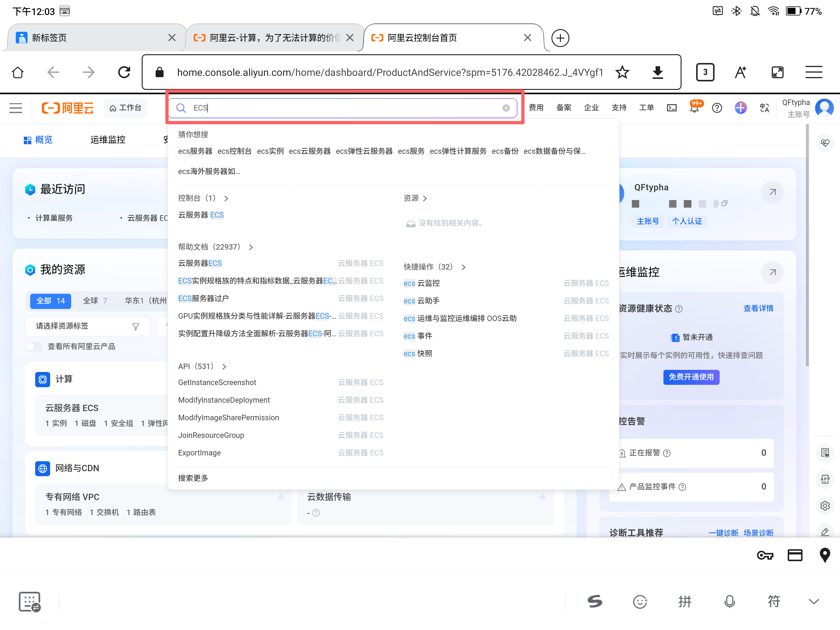
Task: Open the 搜索更多 link
Action: point(193,478)
